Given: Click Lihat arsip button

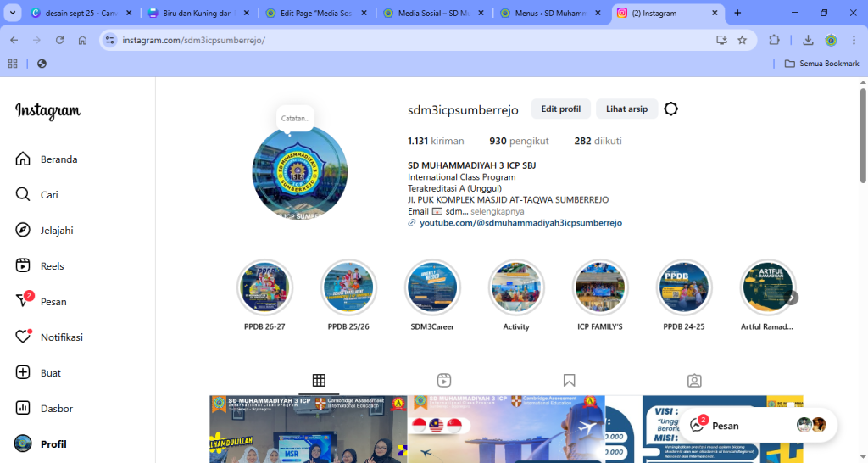Looking at the screenshot, I should click(x=626, y=109).
